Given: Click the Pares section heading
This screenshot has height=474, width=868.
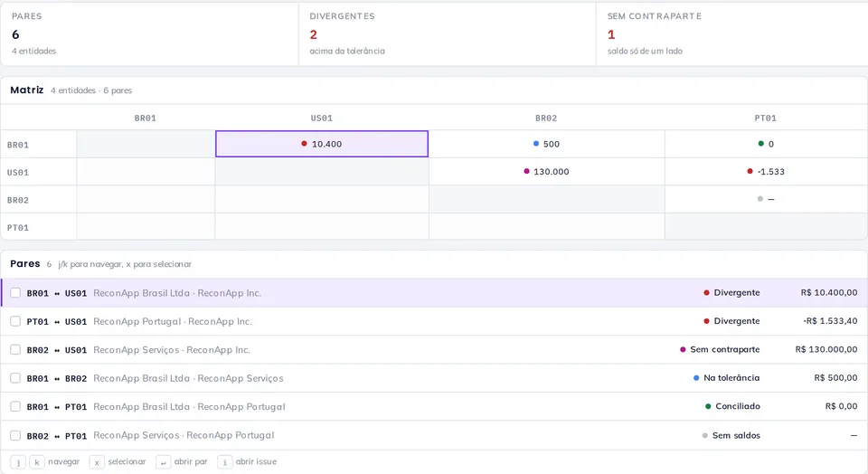Looking at the screenshot, I should (x=25, y=263).
